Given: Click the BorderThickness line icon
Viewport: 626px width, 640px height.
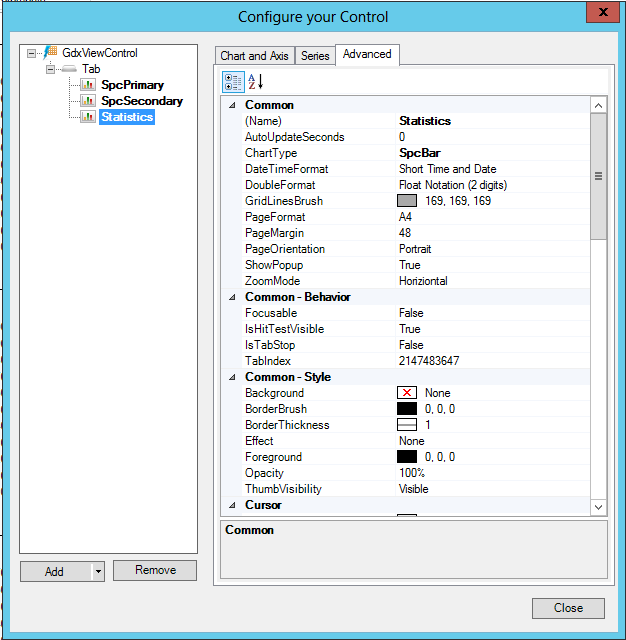Looking at the screenshot, I should click(x=407, y=425).
